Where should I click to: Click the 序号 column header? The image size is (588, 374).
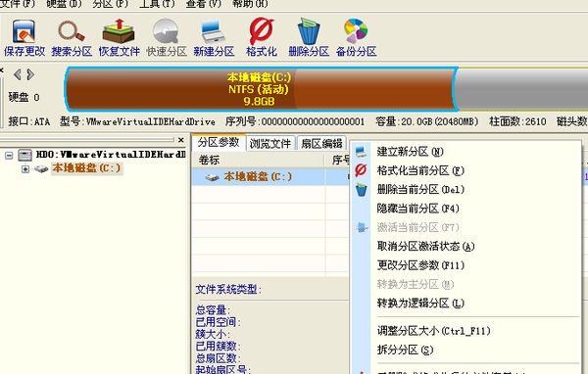pyautogui.click(x=340, y=160)
